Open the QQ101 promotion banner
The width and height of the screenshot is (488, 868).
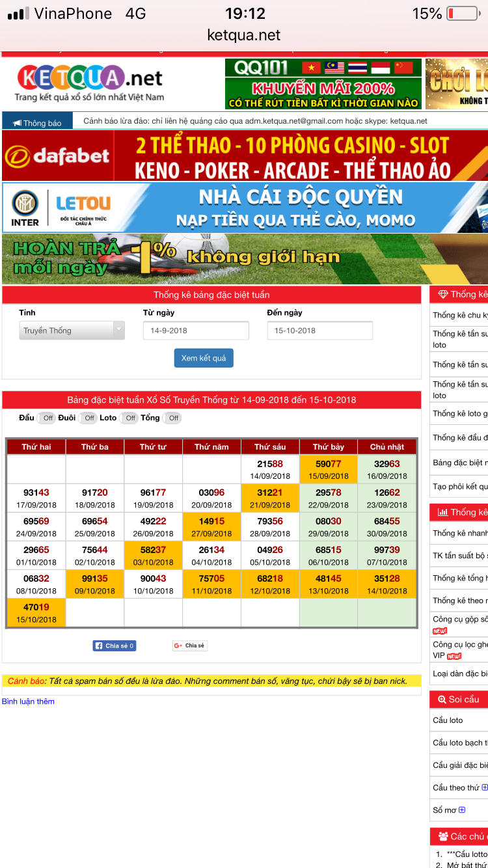[x=323, y=84]
